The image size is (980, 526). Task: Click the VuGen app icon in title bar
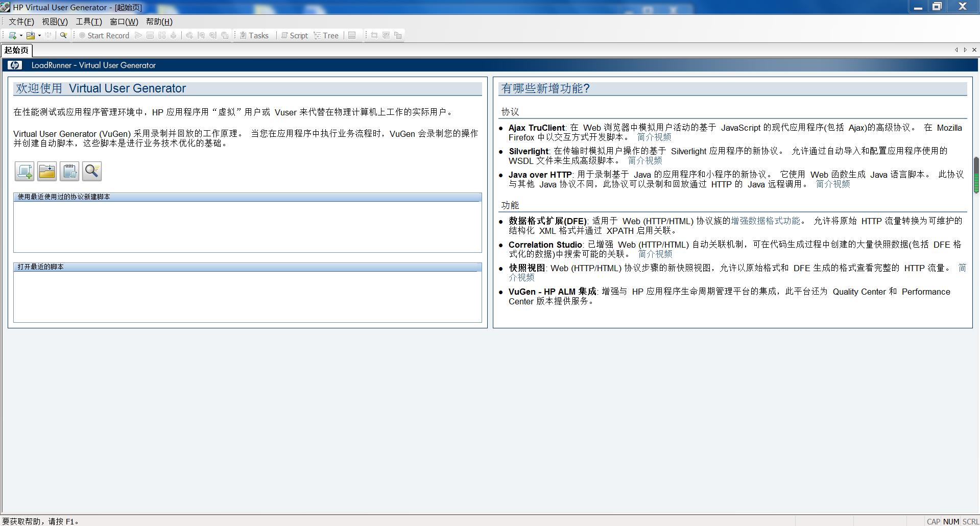(x=5, y=7)
